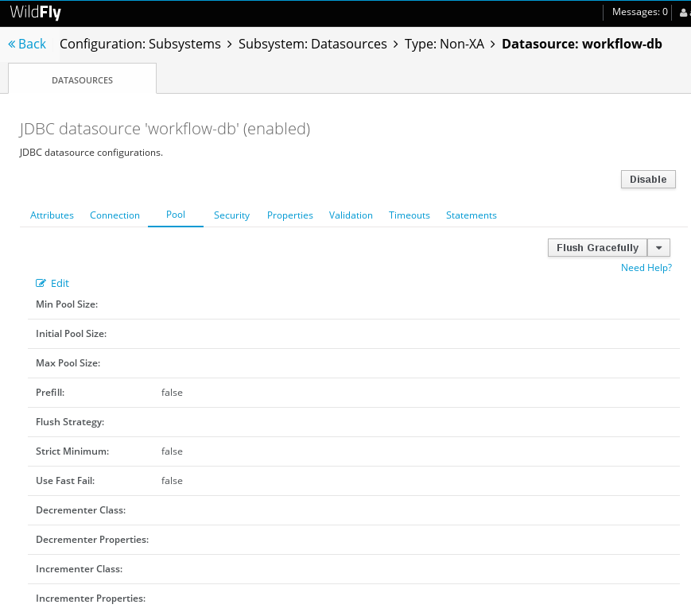Open Configuration: Subsystems in the breadcrumb
691x616 pixels.
point(141,44)
